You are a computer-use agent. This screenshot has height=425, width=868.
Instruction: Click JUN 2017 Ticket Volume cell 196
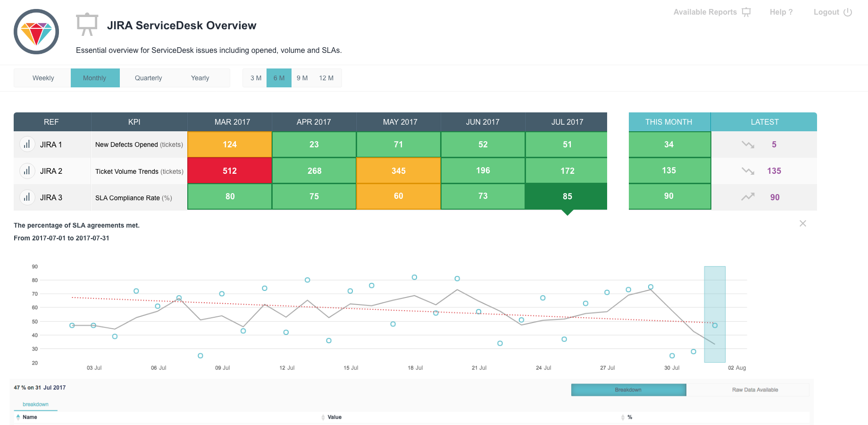tap(483, 171)
